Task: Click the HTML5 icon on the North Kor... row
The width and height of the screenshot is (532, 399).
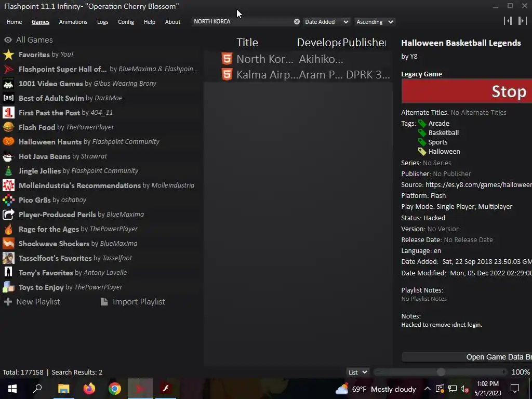Action: tap(227, 59)
